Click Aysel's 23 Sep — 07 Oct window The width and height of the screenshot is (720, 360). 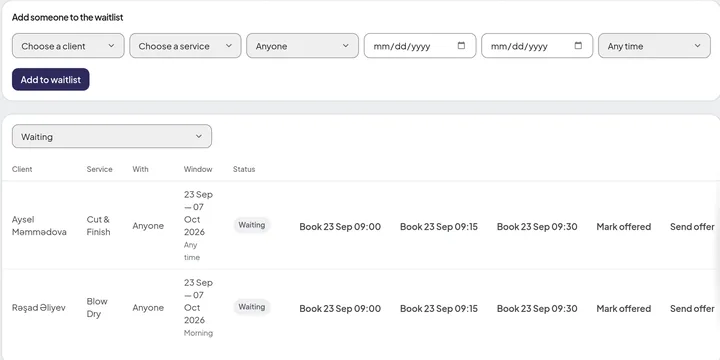198,213
